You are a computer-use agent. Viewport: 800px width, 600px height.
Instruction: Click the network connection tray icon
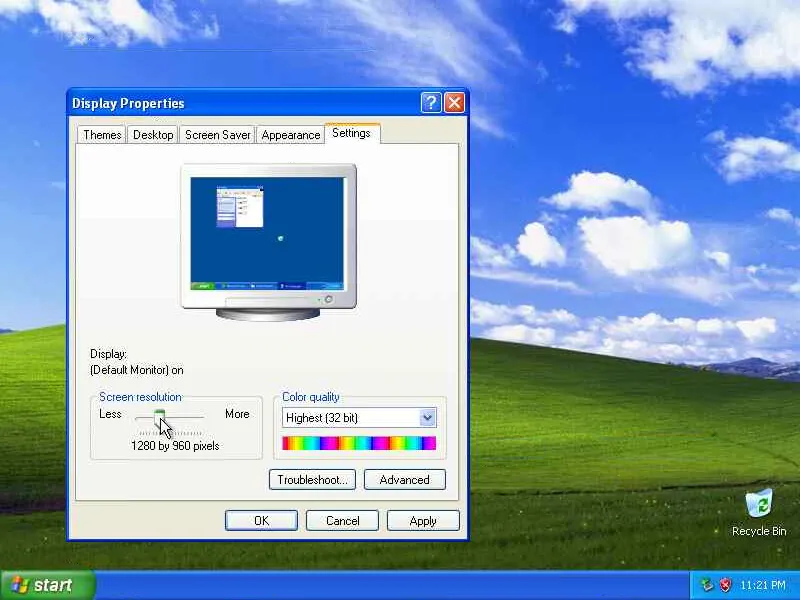point(707,585)
